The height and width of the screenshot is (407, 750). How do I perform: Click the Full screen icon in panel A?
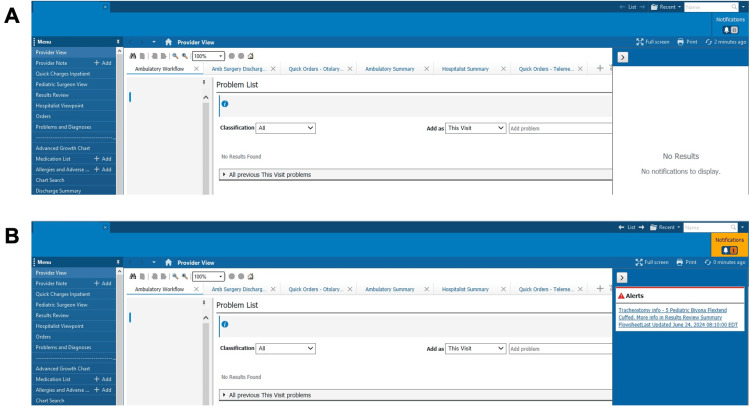pyautogui.click(x=640, y=42)
